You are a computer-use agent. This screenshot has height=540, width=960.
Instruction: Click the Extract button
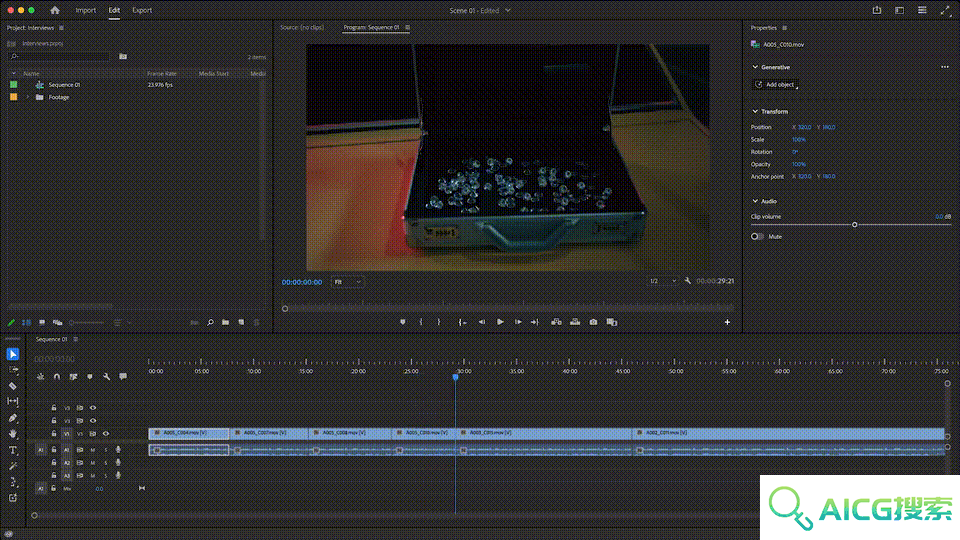[575, 322]
